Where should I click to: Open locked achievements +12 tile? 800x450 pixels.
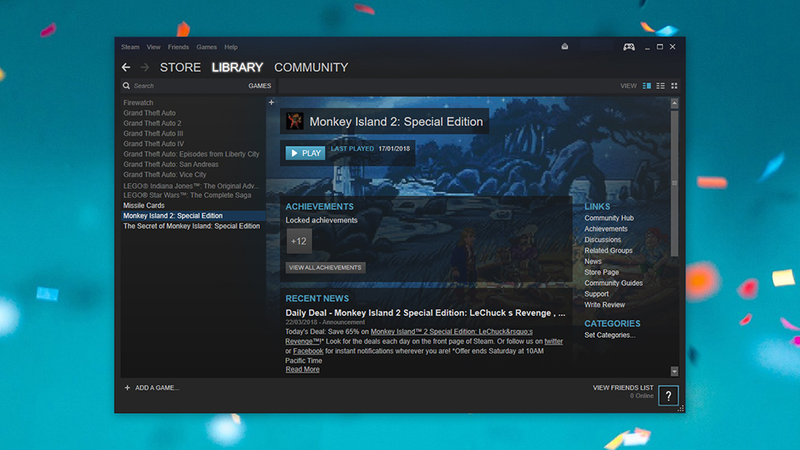tap(299, 241)
